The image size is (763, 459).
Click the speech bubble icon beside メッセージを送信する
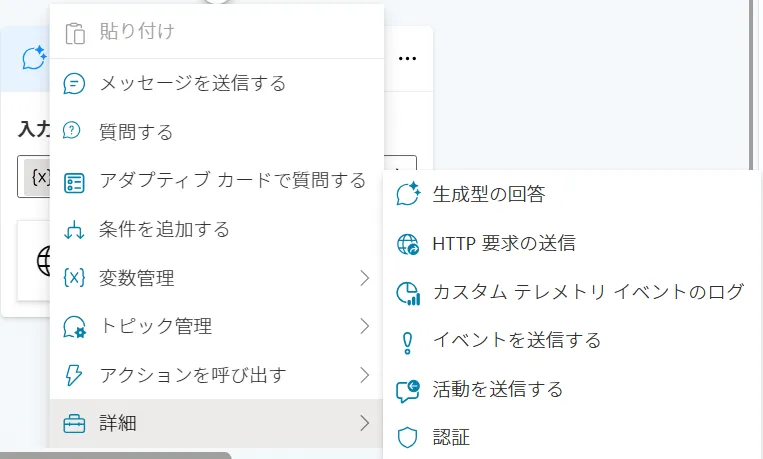74,84
